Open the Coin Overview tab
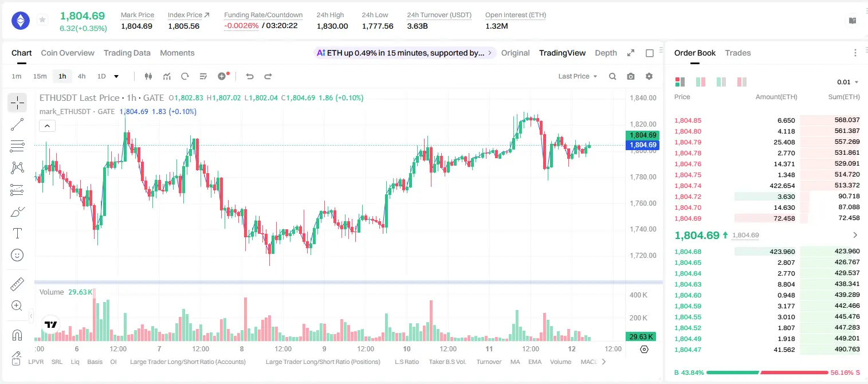This screenshot has height=384, width=868. click(x=68, y=53)
